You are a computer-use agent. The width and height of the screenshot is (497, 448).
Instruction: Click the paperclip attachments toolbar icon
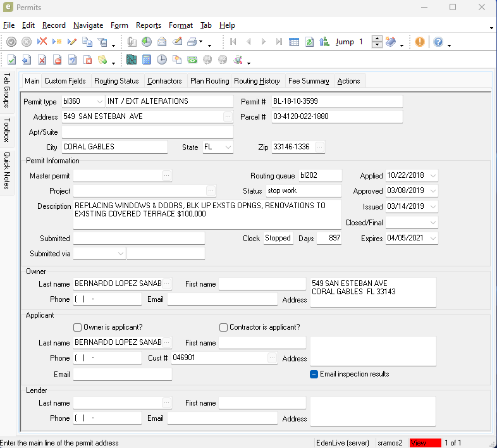point(132,42)
